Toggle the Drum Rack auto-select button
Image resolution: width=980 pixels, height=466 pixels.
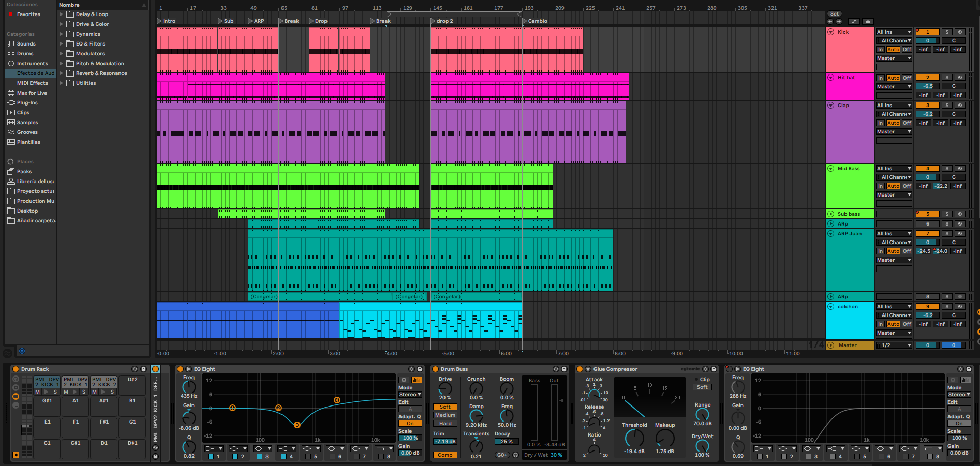tap(16, 455)
